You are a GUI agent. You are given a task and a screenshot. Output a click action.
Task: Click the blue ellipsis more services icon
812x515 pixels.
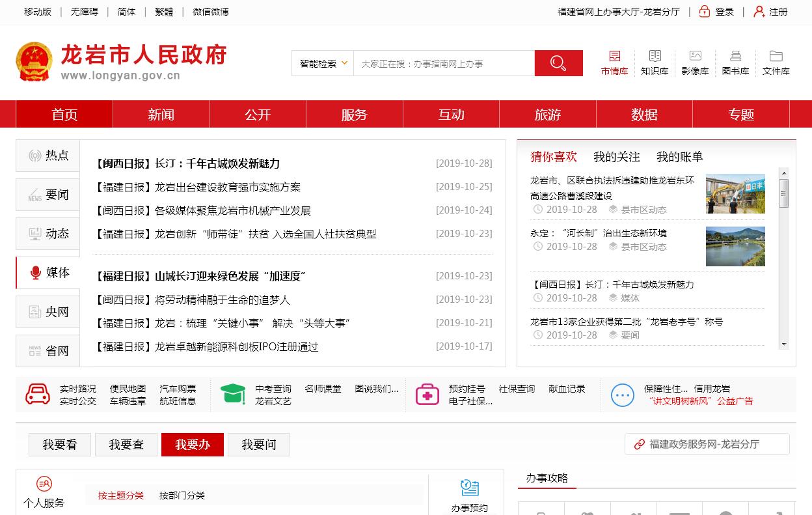[x=622, y=395]
